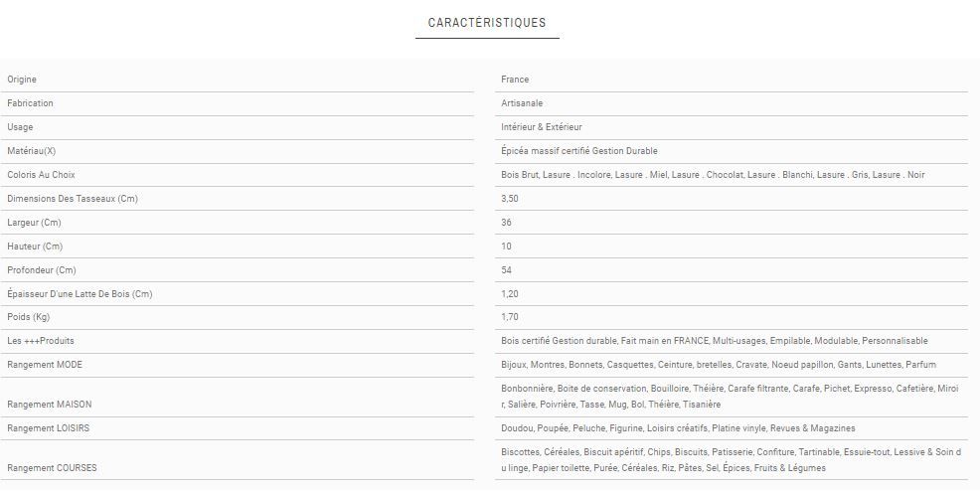Screen dimensions: 980x493
Task: Select the Fabrication row label
Action: [x=30, y=103]
